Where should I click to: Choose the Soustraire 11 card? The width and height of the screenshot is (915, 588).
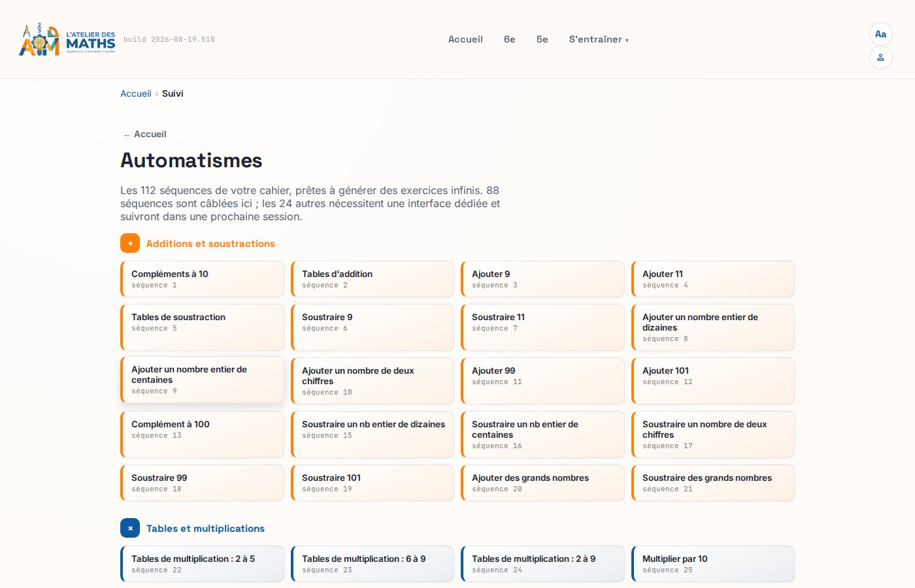click(x=542, y=327)
